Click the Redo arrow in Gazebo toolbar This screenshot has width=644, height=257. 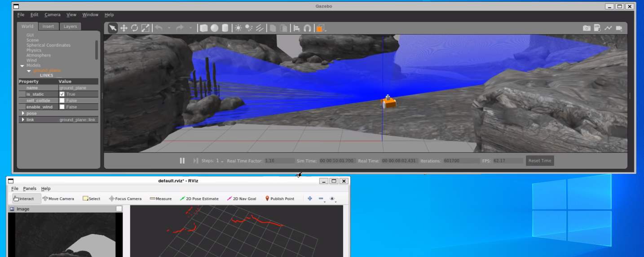click(180, 28)
